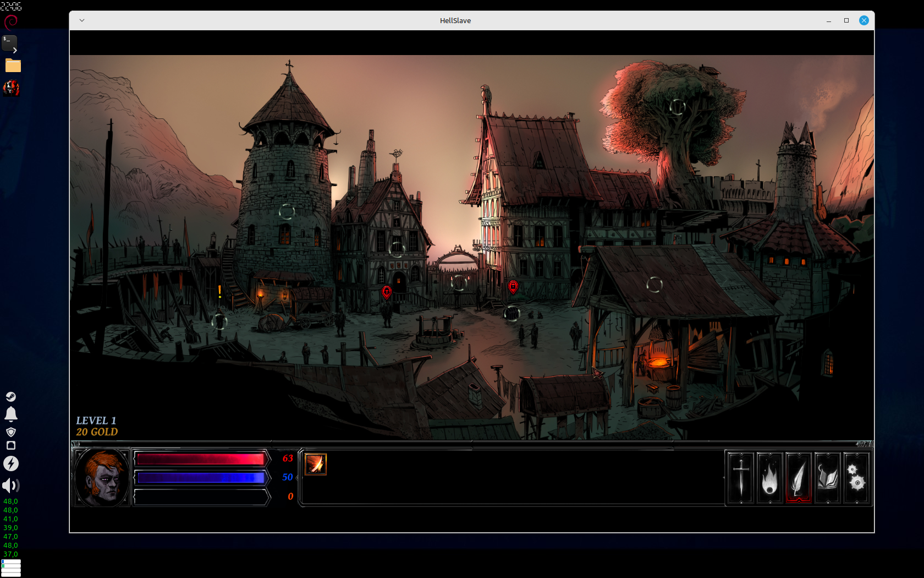Image resolution: width=924 pixels, height=578 pixels.
Task: Open the Debian swirl menu
Action: point(11,22)
